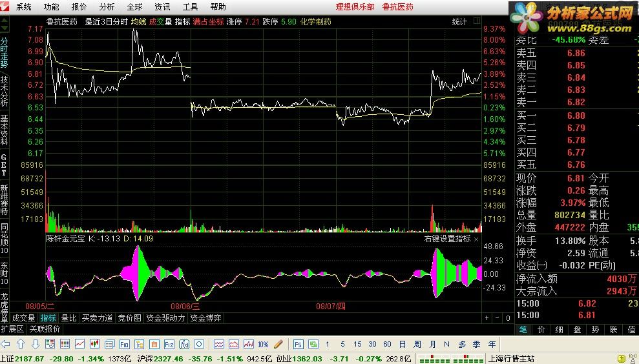Viewport: 639px width, 364px height.
Task: Open the f(x) formula manager icon
Action: [x=184, y=344]
